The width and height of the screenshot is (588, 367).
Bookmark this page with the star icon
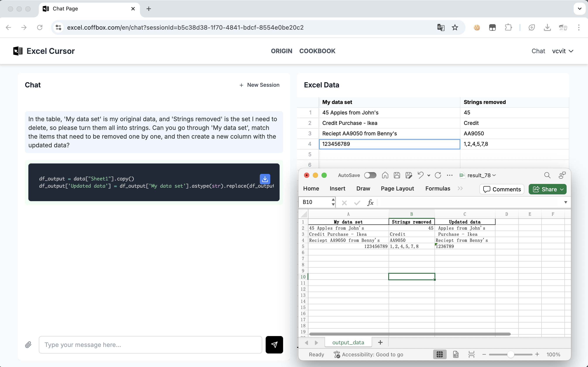455,27
